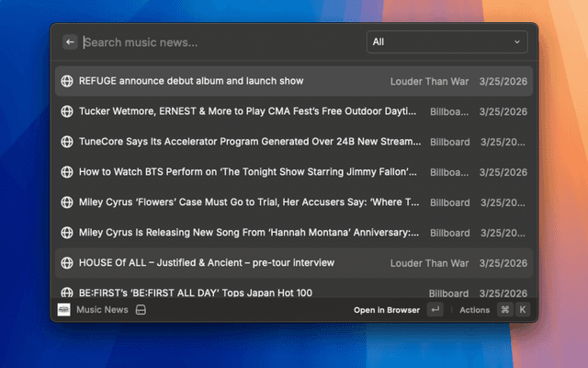Select Miley Cyrus 'Hannah Montana' song article
588x368 pixels.
(248, 233)
